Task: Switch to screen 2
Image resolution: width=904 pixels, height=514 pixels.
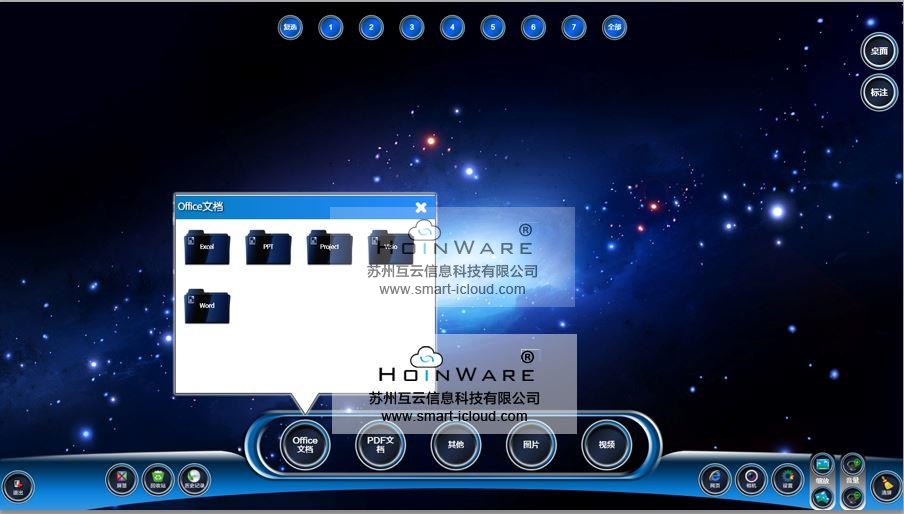Action: [371, 27]
